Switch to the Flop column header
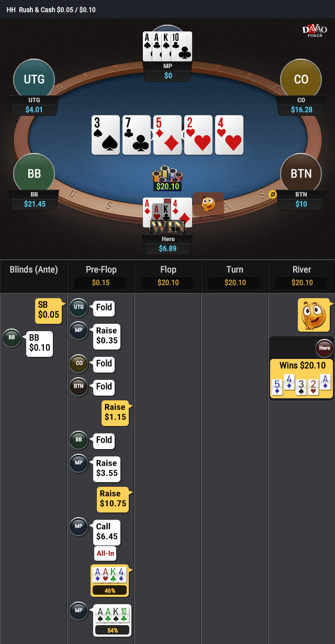Image resolution: width=335 pixels, height=644 pixels. pyautogui.click(x=168, y=276)
